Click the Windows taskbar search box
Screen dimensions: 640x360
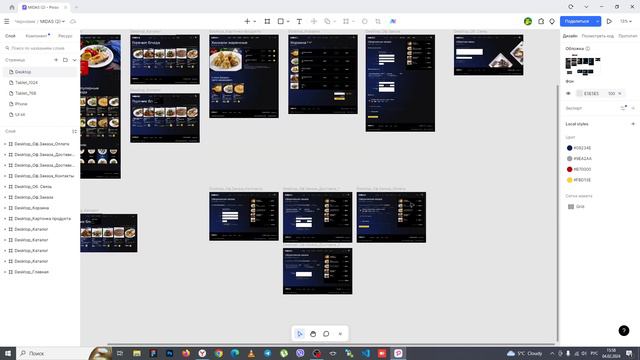[x=53, y=353]
